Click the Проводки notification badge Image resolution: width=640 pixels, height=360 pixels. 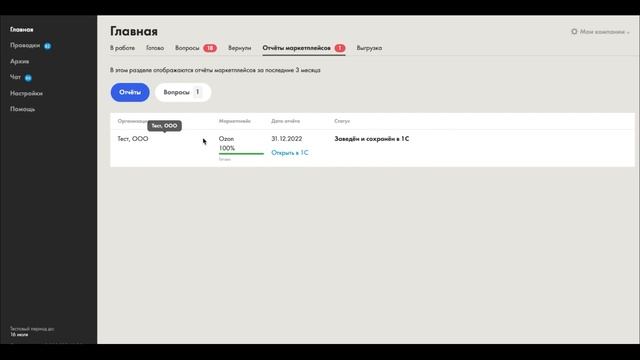coord(47,46)
